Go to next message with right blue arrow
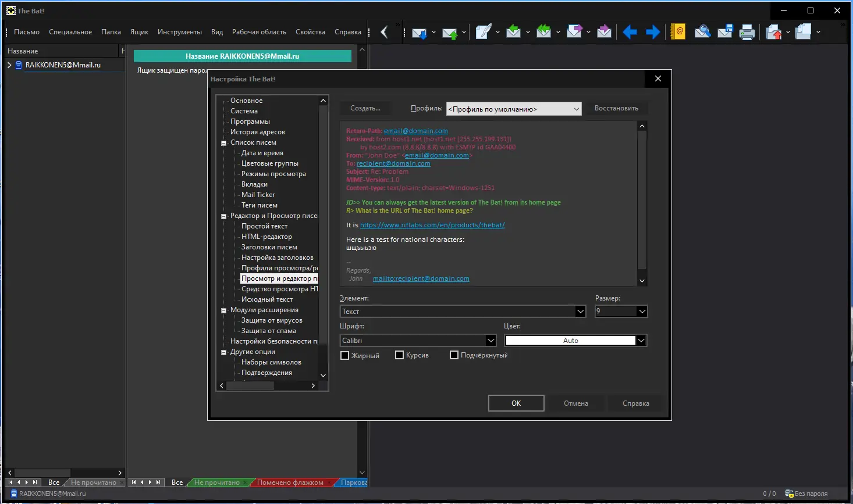Screen dimensions: 853x504 (653, 32)
